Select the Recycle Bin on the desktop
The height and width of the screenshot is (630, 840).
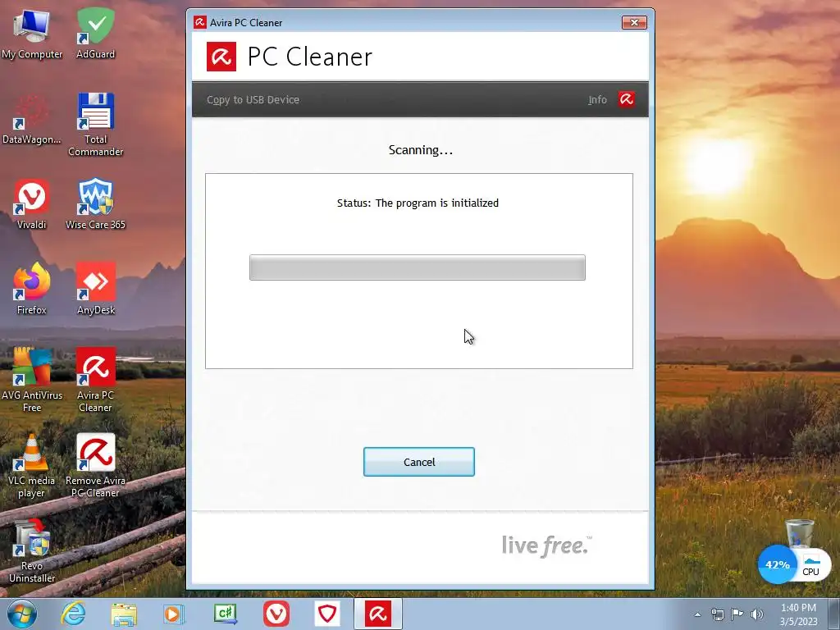tap(799, 533)
